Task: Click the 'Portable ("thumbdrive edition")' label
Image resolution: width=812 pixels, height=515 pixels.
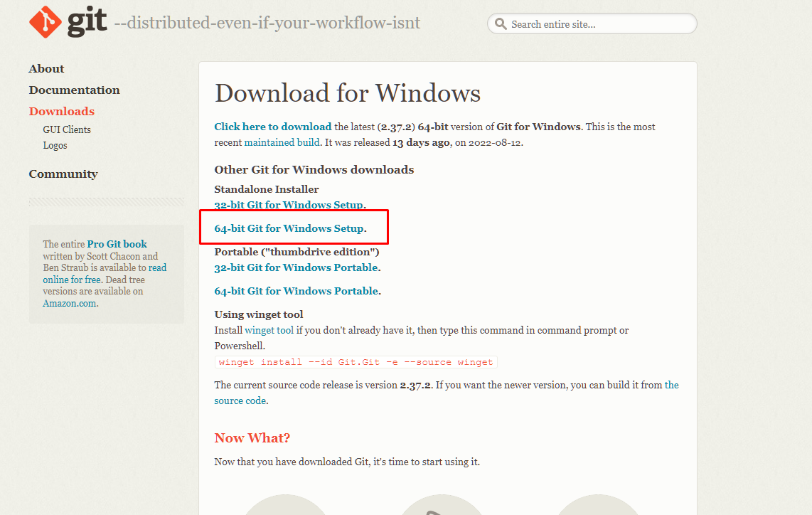Action: [x=297, y=252]
